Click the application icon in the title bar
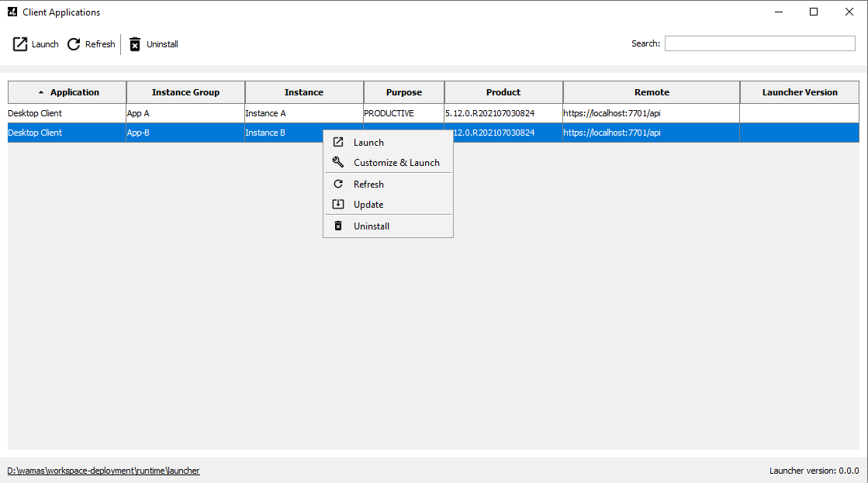The image size is (868, 483). pos(11,12)
